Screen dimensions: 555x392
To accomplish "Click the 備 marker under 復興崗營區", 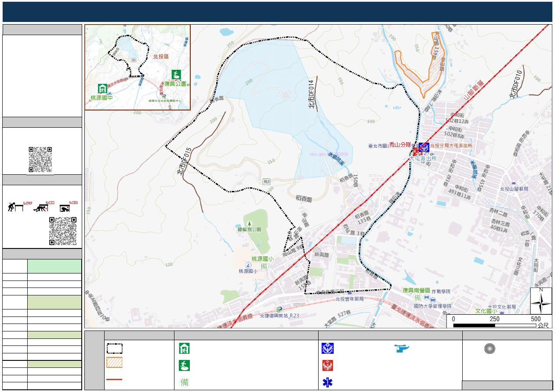I will coord(418,298).
